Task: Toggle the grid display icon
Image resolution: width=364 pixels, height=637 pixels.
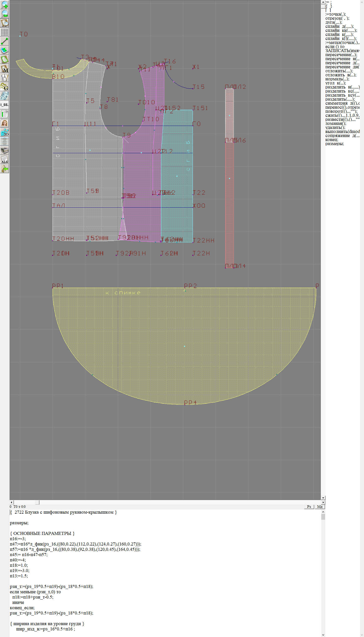Action: (x=5, y=32)
